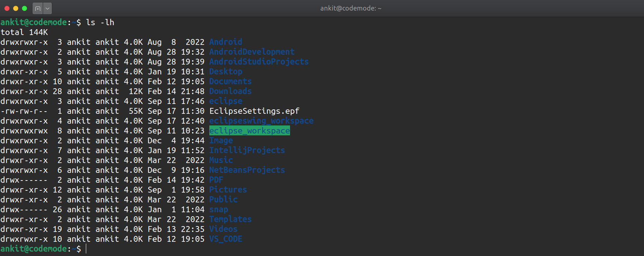The image size is (644, 256).
Task: Click the link count 19 on Videos row
Action: [x=57, y=229]
